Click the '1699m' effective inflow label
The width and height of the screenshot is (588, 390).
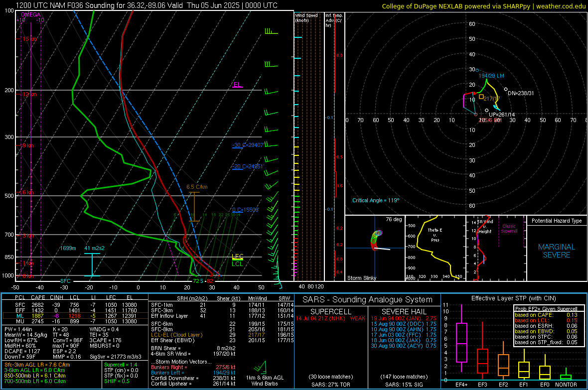point(68,248)
